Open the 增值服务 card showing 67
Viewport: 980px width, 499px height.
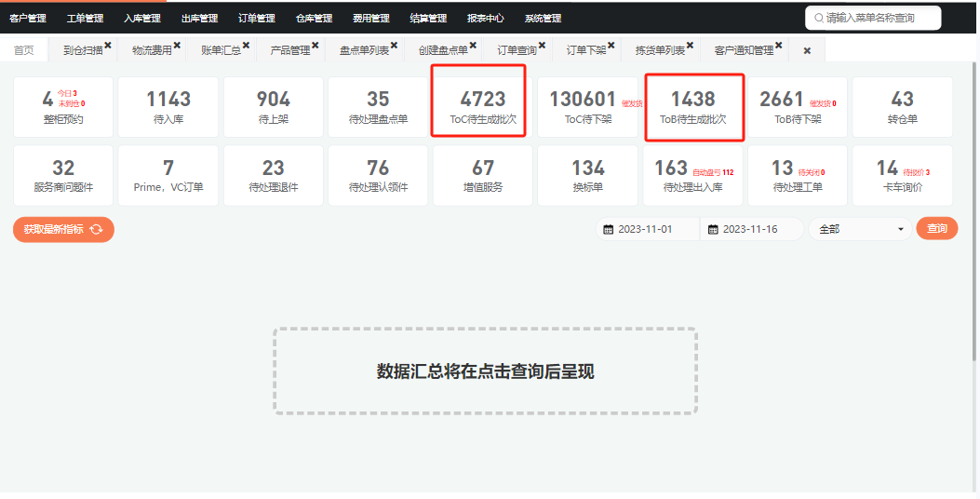point(483,176)
